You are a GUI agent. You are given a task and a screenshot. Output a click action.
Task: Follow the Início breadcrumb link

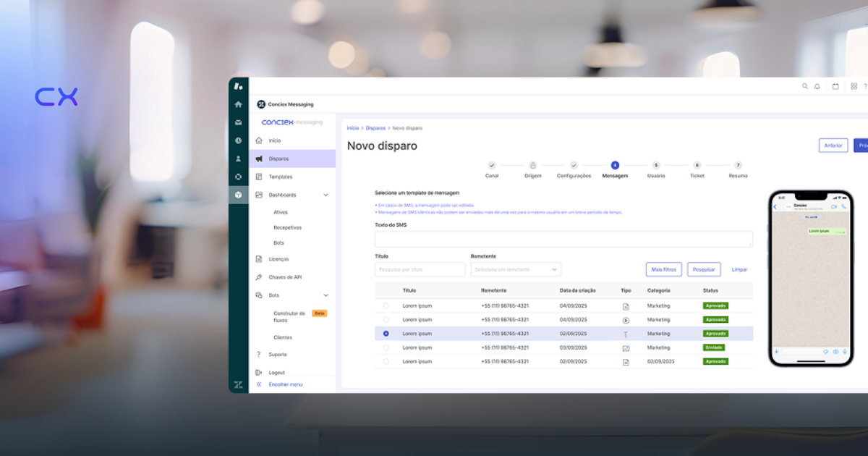[x=353, y=128]
